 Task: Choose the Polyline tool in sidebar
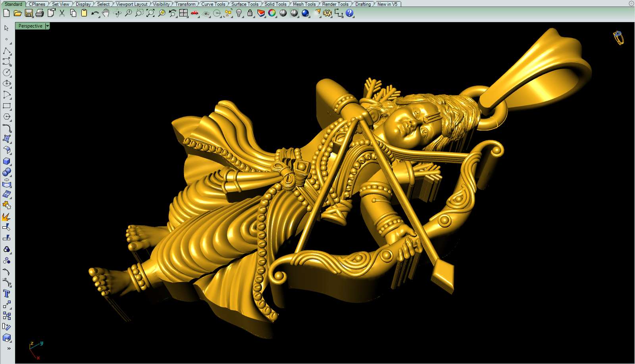pos(7,51)
